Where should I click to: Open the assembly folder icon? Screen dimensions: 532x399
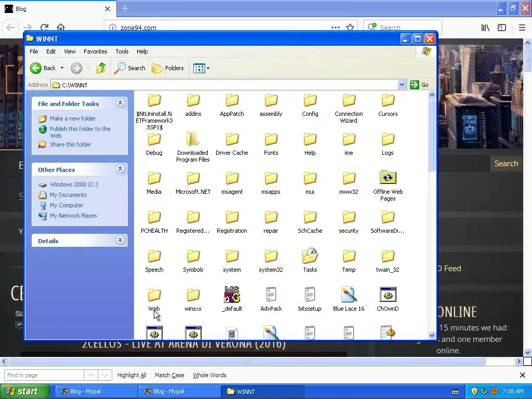[x=271, y=101]
